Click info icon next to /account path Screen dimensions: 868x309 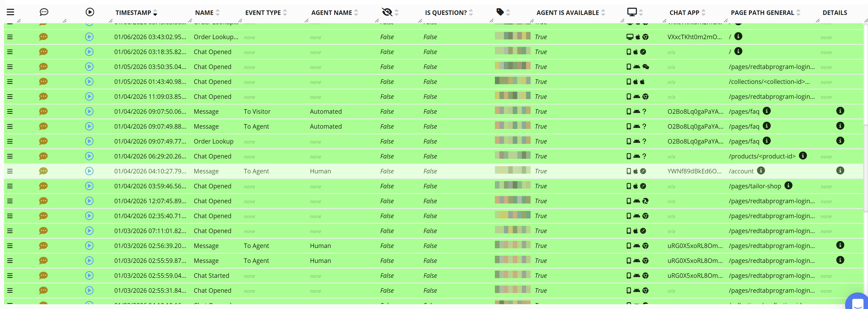[761, 170]
